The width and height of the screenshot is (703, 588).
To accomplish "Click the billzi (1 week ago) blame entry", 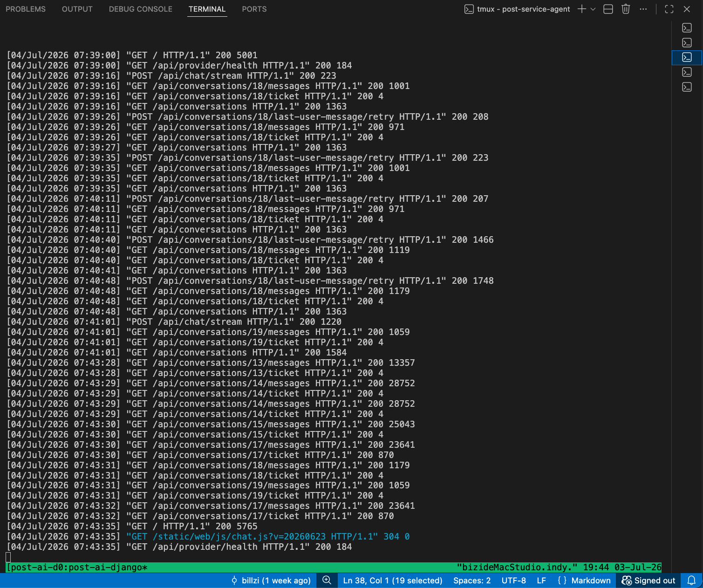I will click(271, 581).
